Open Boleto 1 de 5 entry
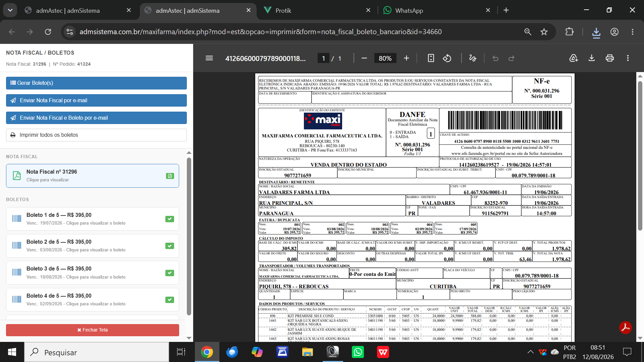644x362 pixels. 92,219
